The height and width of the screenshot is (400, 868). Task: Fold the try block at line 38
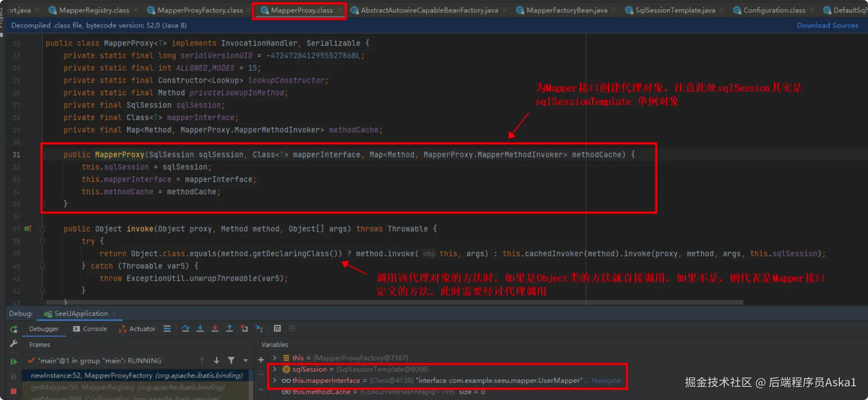point(42,242)
